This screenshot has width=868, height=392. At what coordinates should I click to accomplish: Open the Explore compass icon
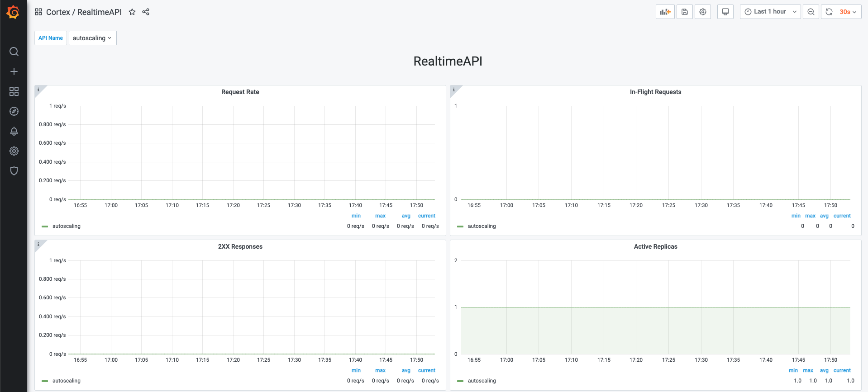[x=14, y=111]
